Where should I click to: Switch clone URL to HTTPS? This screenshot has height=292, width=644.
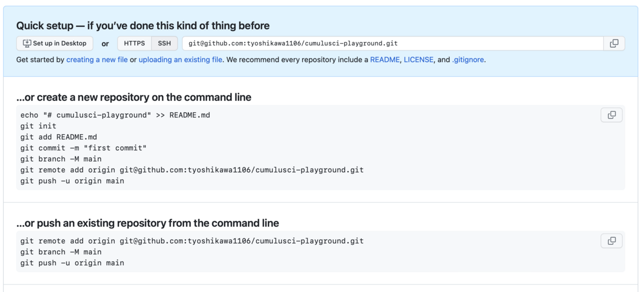(x=134, y=43)
